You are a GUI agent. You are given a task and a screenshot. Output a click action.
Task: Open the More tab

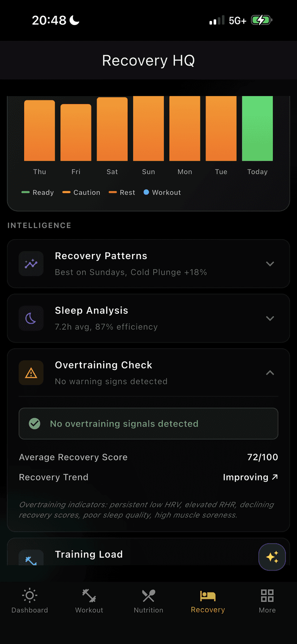pos(267,600)
